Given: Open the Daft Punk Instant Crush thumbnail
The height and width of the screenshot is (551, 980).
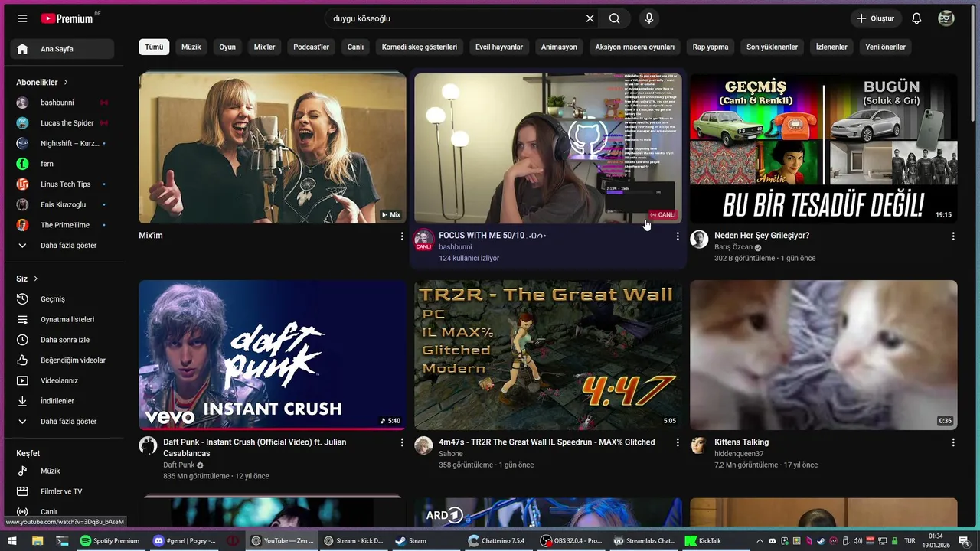Looking at the screenshot, I should pyautogui.click(x=273, y=355).
